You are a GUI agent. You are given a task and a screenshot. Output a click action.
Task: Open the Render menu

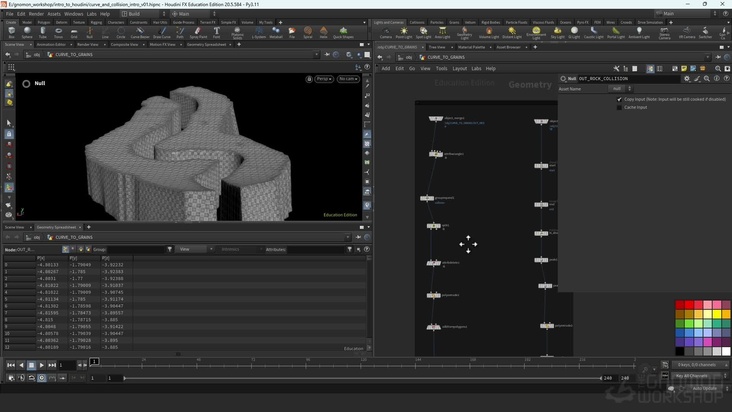35,14
